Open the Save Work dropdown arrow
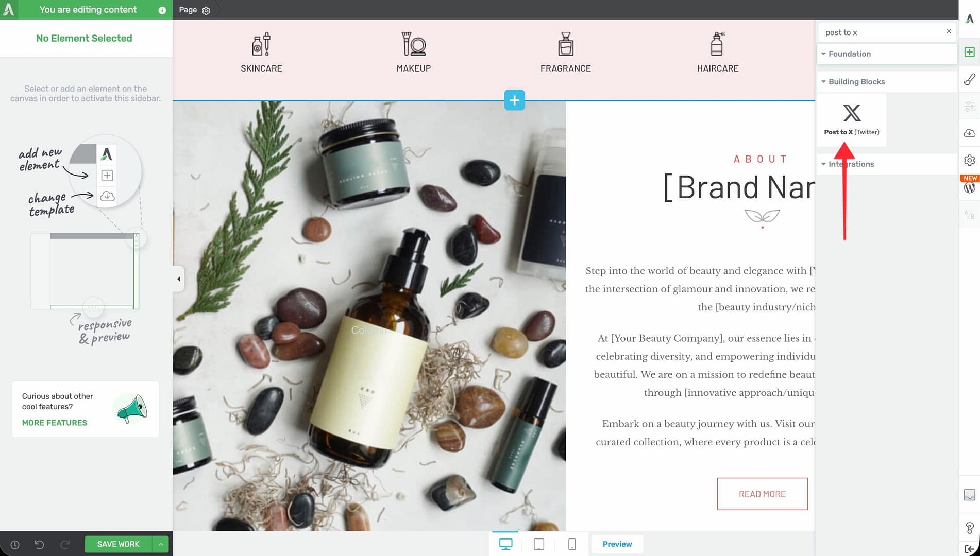 (x=161, y=544)
